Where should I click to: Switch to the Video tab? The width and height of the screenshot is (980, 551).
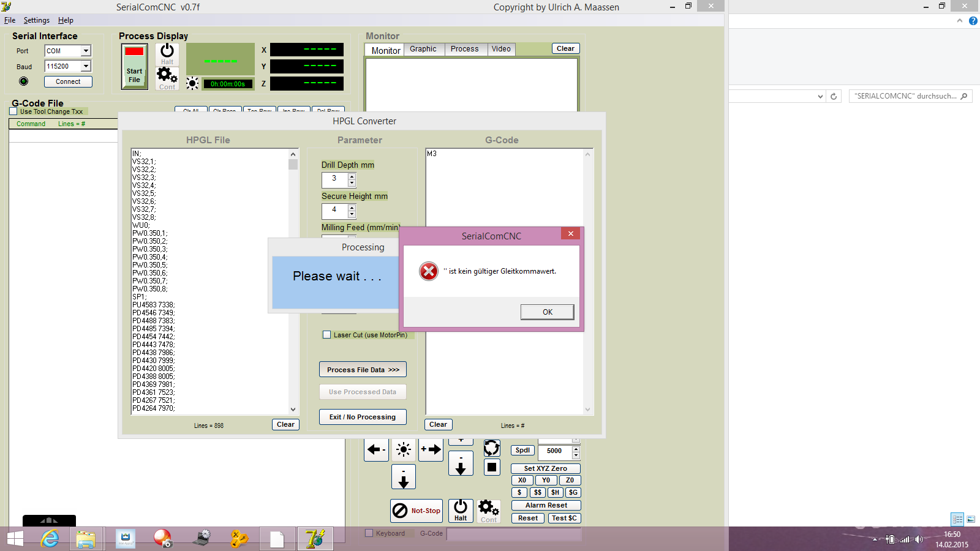point(501,49)
